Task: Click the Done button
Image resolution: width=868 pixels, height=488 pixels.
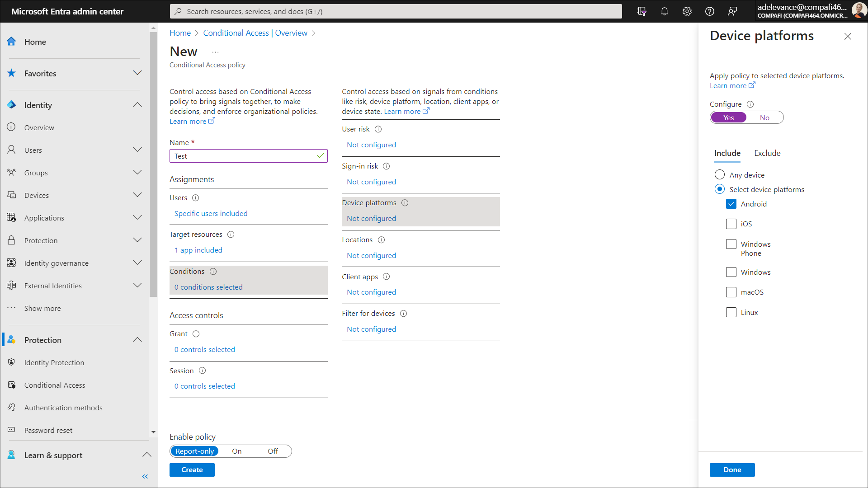Action: coord(731,470)
